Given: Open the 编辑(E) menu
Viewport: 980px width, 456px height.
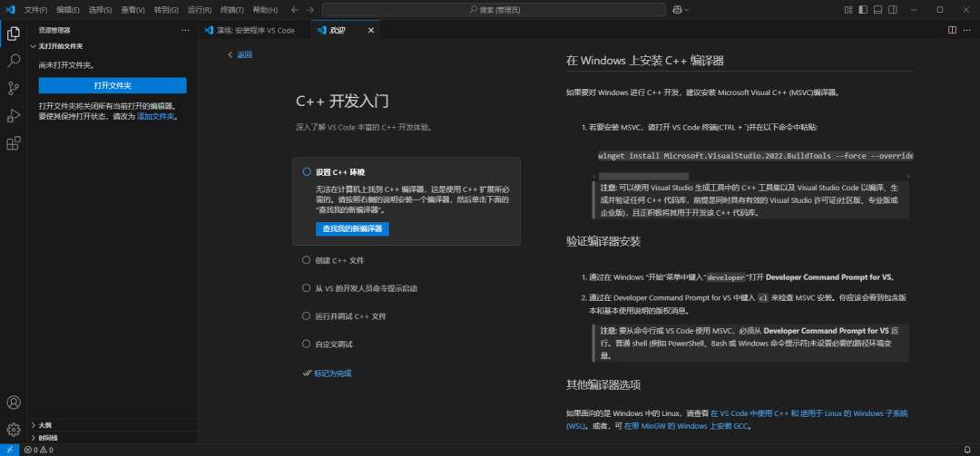Looking at the screenshot, I should [x=67, y=10].
